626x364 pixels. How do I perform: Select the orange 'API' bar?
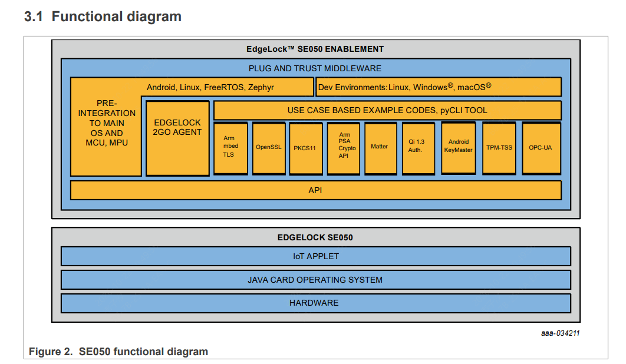tap(316, 190)
